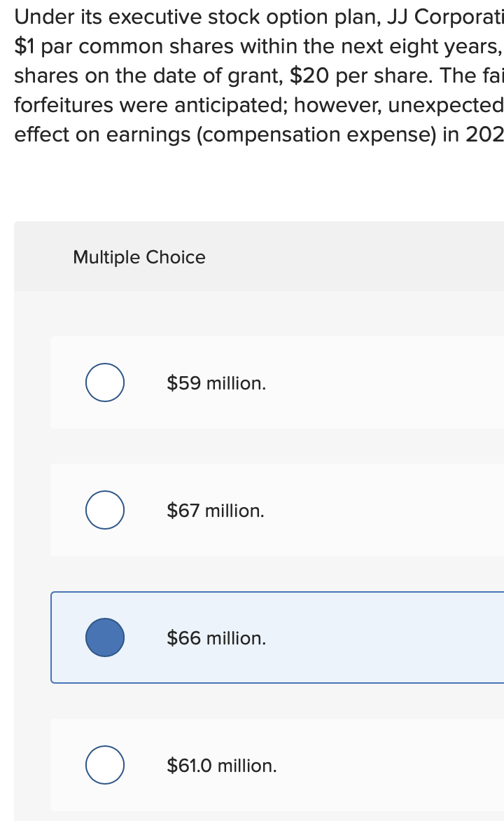Image resolution: width=504 pixels, height=821 pixels.
Task: Click the selected $66 million radio button
Action: [x=105, y=637]
